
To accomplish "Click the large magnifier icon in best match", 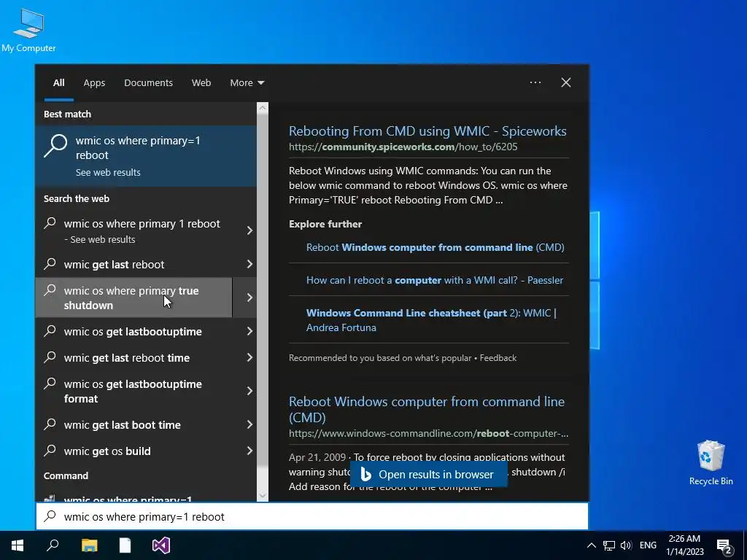I will coord(55,145).
